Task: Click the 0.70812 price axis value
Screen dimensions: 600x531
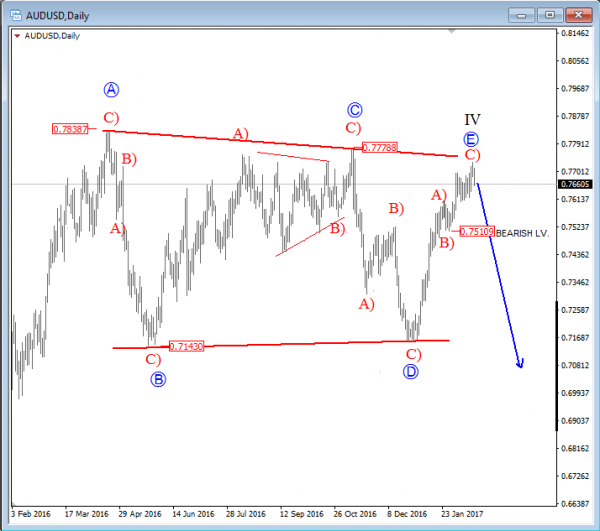Action: coord(575,365)
